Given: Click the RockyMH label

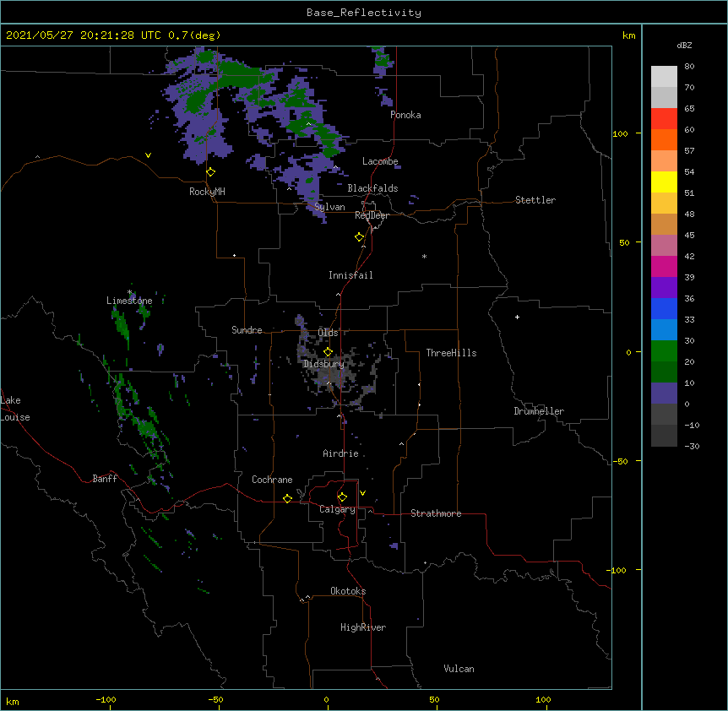Looking at the screenshot, I should coord(207,192).
